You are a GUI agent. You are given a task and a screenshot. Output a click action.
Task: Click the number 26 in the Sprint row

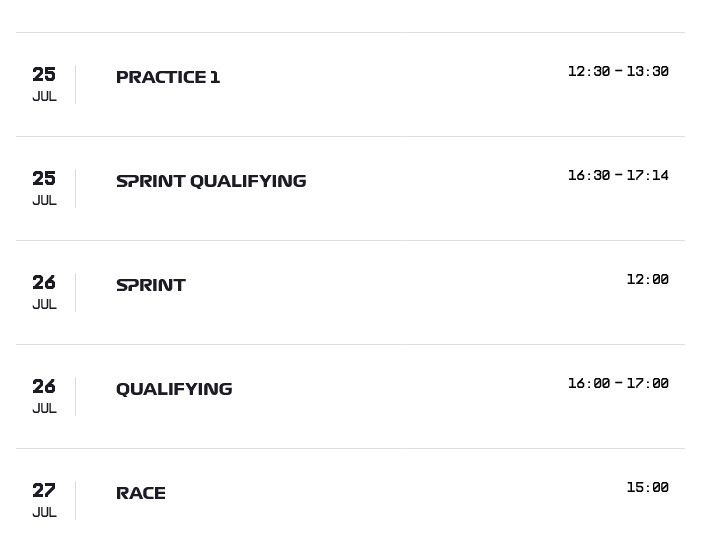44,283
